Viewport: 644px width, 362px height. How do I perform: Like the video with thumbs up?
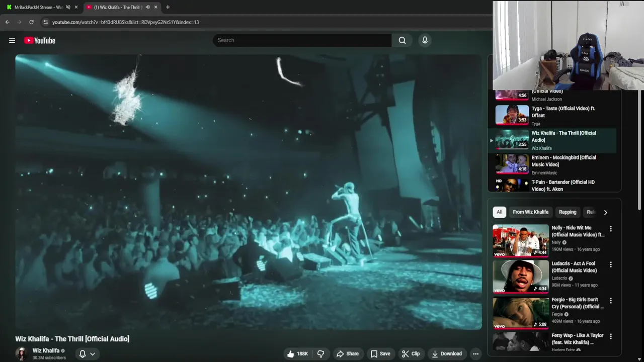[x=297, y=354]
